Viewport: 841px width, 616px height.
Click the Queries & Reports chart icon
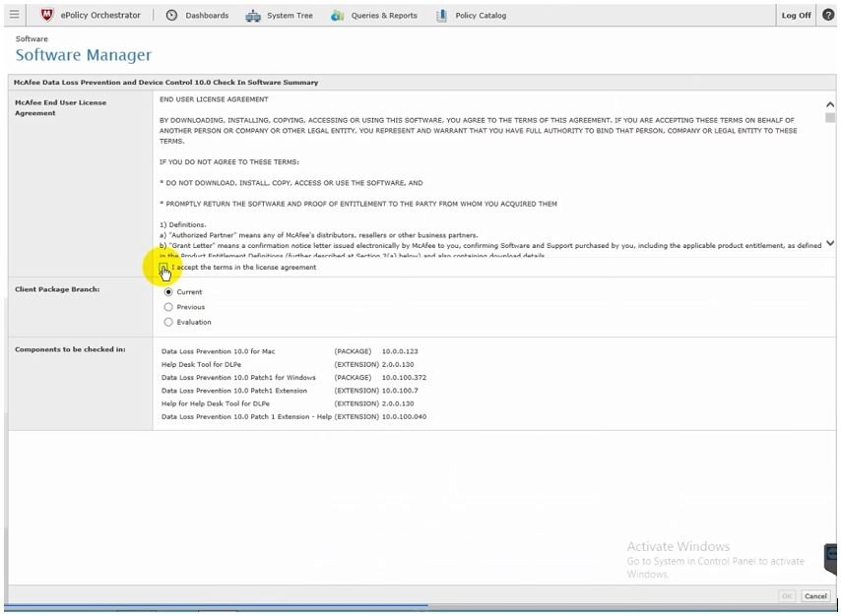(x=338, y=15)
